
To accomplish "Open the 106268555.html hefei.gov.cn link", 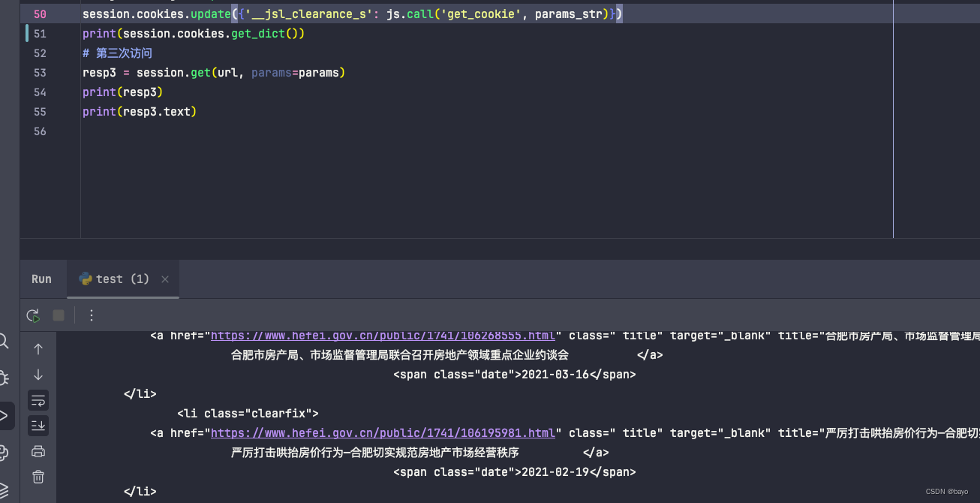I will 383,336.
